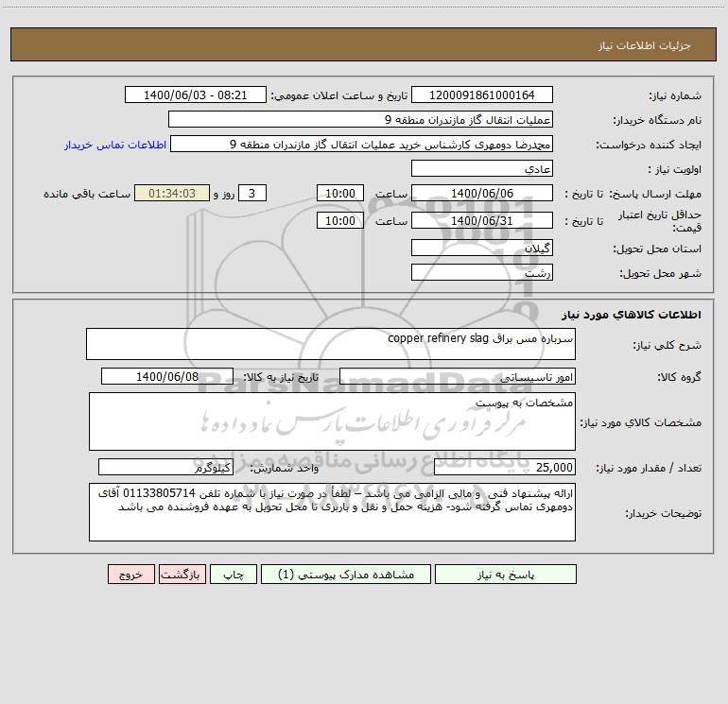Screen dimensions: 728x704
Task: Click the unit field کیلوگرم
Action: point(165,467)
